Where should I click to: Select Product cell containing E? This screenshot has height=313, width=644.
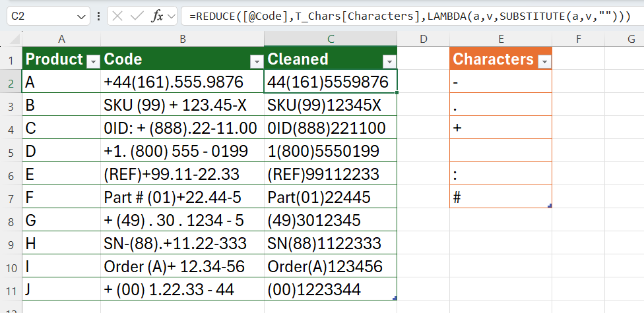61,173
